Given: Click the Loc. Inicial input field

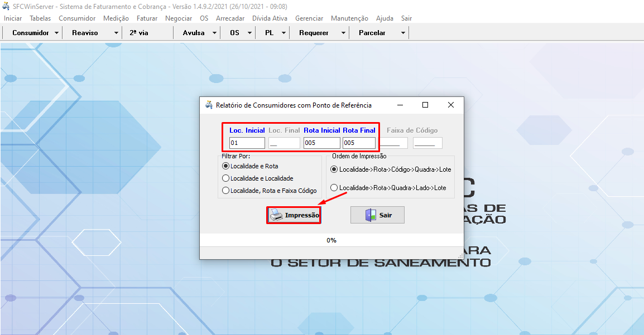Looking at the screenshot, I should 247,143.
